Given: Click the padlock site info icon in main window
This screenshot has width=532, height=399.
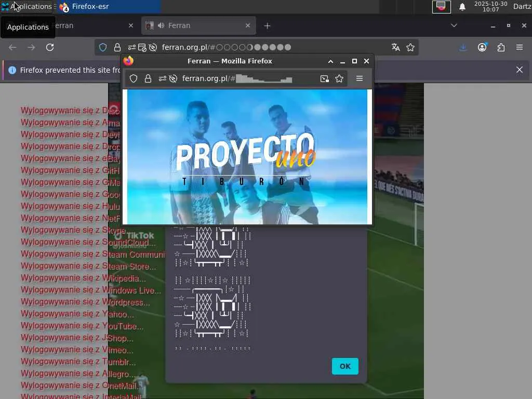Looking at the screenshot, I should (117, 47).
